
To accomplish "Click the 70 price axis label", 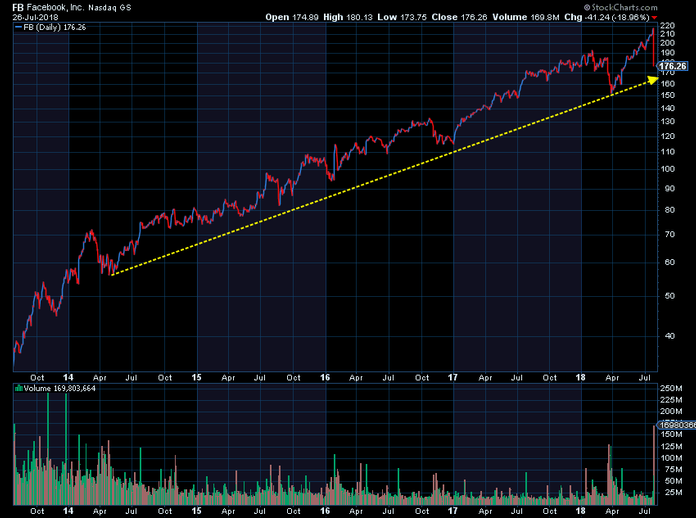I will pos(670,235).
